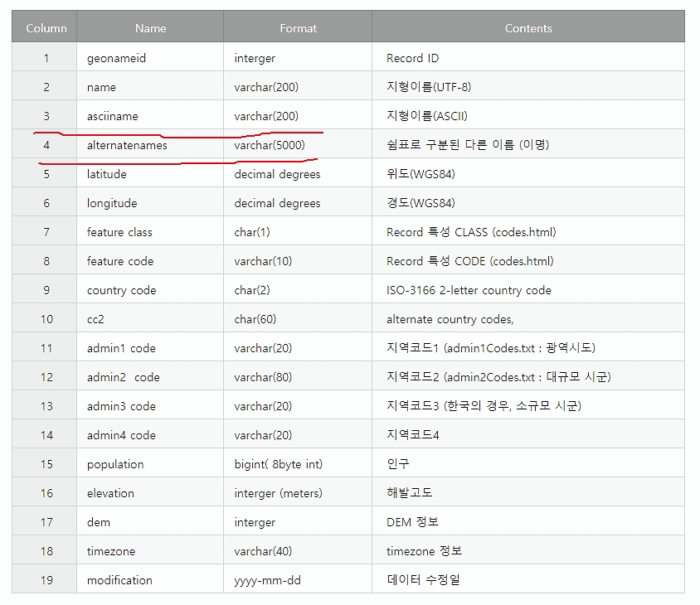Click the Column header cell
This screenshot has width=700, height=605.
pos(46,28)
